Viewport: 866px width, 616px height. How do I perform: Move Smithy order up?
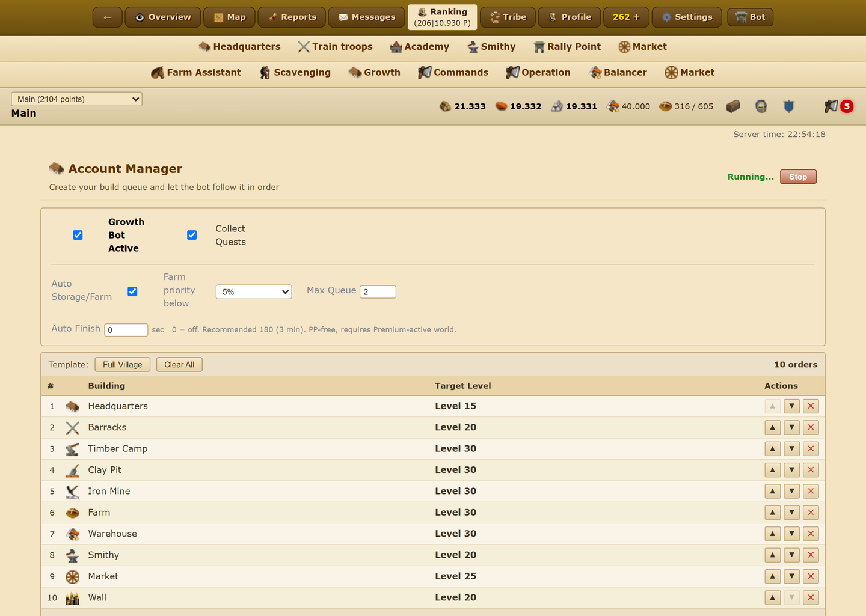(x=772, y=555)
